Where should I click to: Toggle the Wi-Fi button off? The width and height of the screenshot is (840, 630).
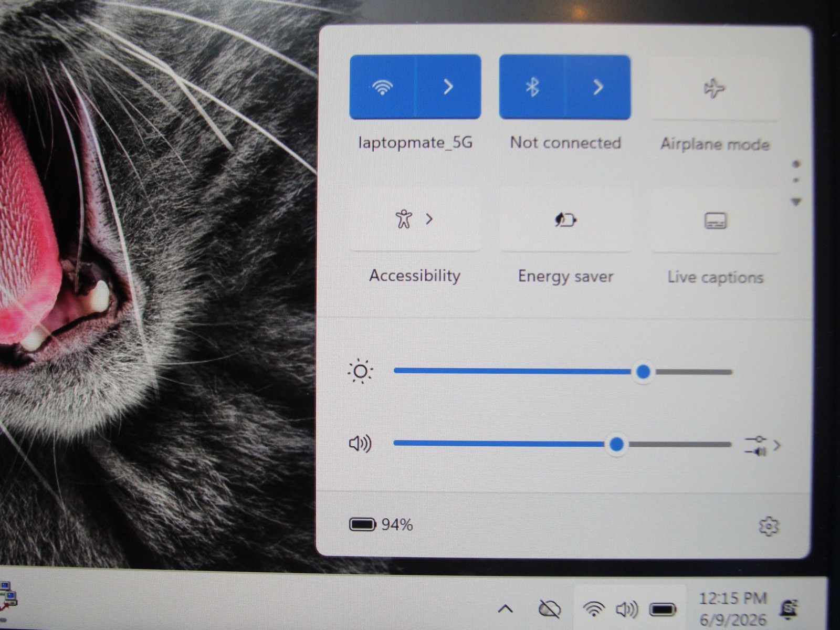point(383,87)
